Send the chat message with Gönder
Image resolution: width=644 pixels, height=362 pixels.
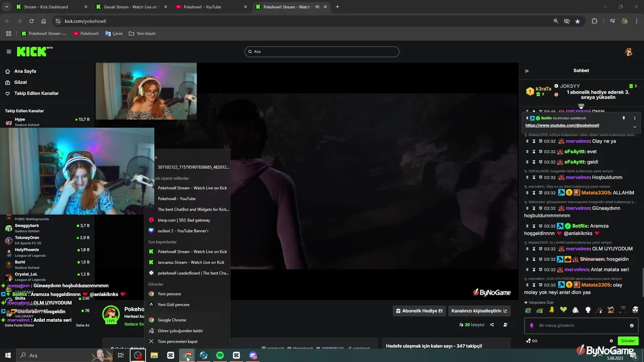(x=628, y=341)
